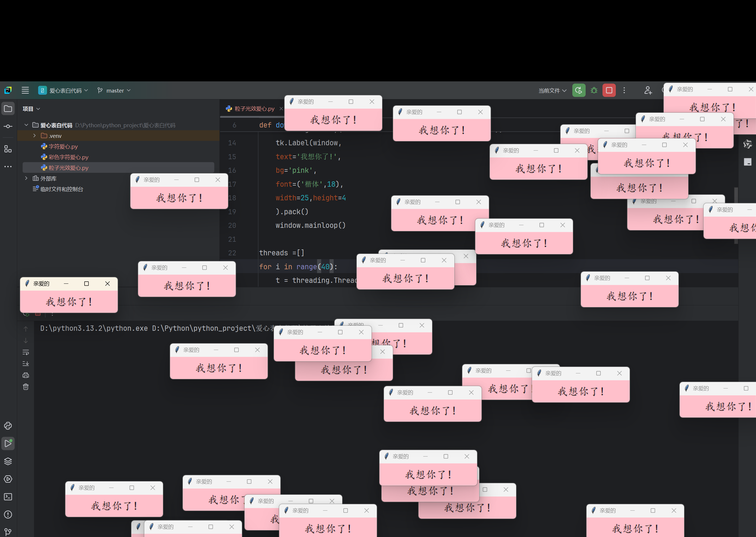Open the master branch popup

[114, 90]
